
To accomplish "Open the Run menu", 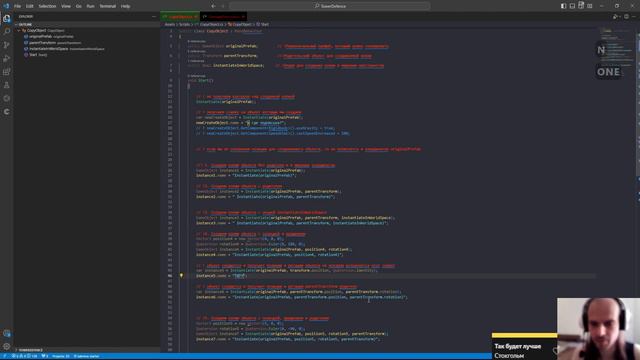I will [x=91, y=6].
